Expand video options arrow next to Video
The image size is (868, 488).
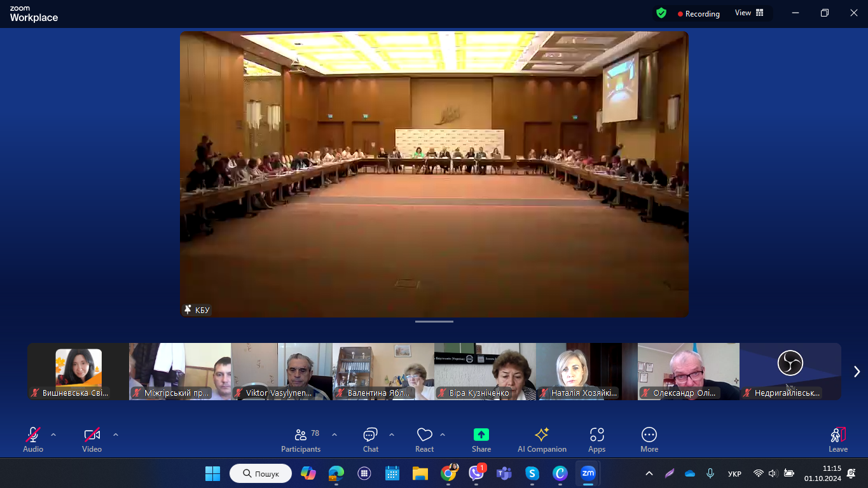116,435
